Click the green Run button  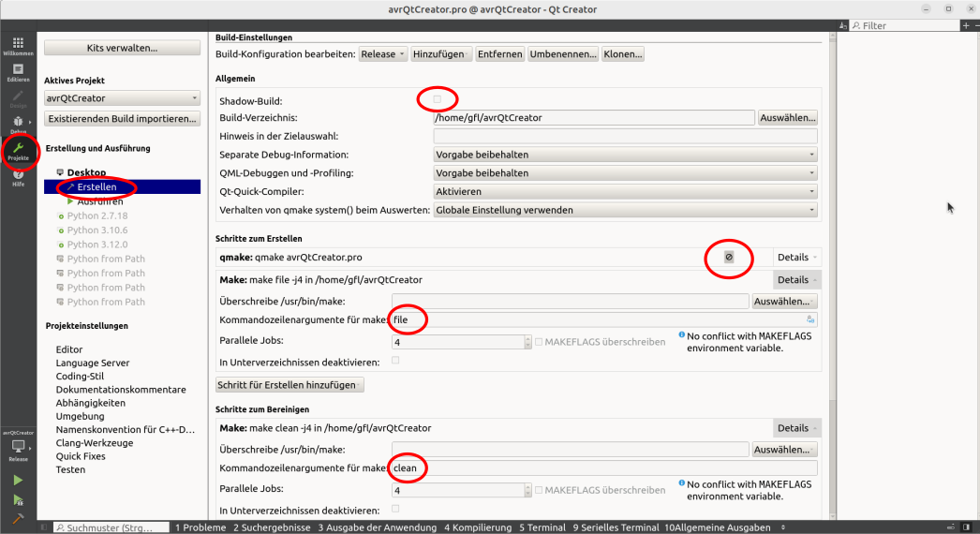(18, 481)
